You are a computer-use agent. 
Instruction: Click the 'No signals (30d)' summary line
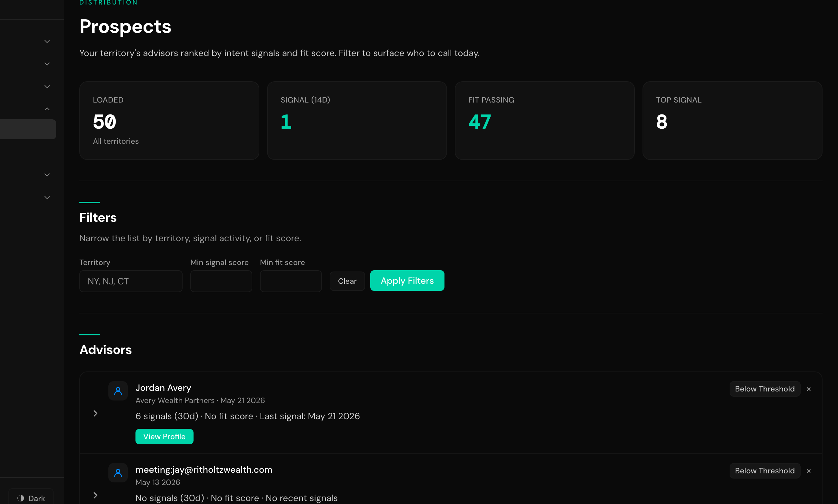pyautogui.click(x=236, y=498)
